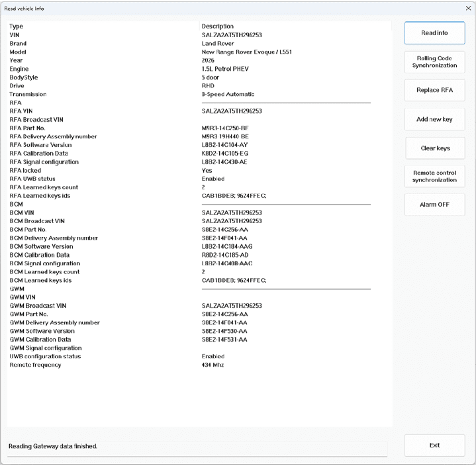
Task: Click RFA Part No. value M9R3-14C250-BE
Action: [225, 128]
